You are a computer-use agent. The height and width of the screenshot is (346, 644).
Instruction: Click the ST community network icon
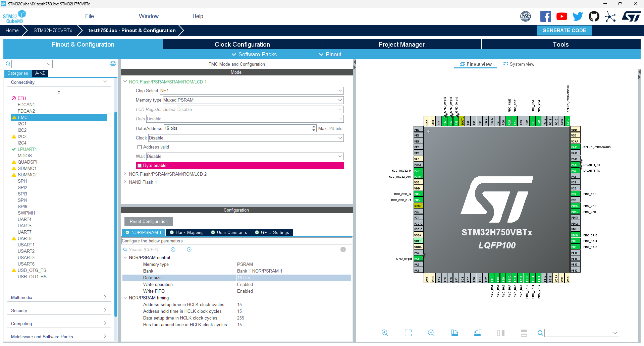pyautogui.click(x=610, y=16)
